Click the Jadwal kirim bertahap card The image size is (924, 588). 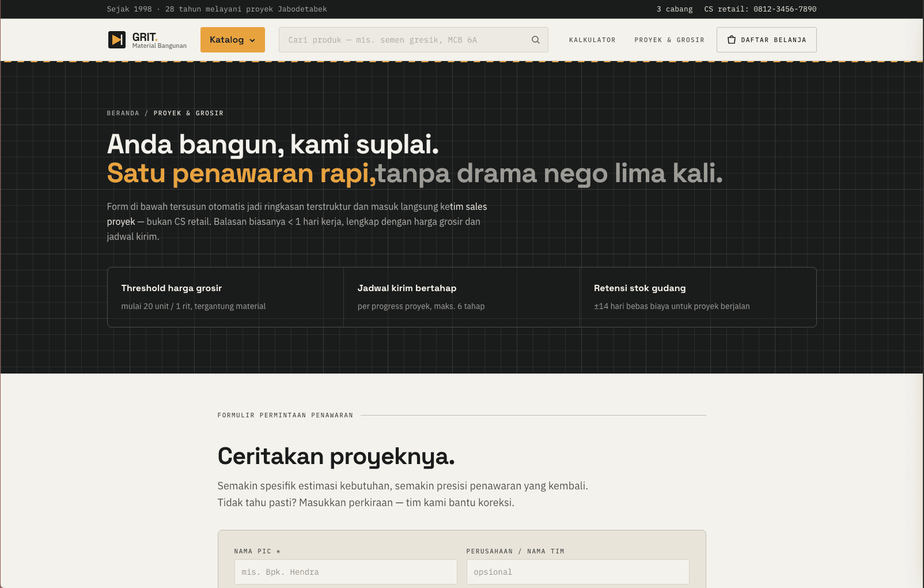tap(461, 297)
